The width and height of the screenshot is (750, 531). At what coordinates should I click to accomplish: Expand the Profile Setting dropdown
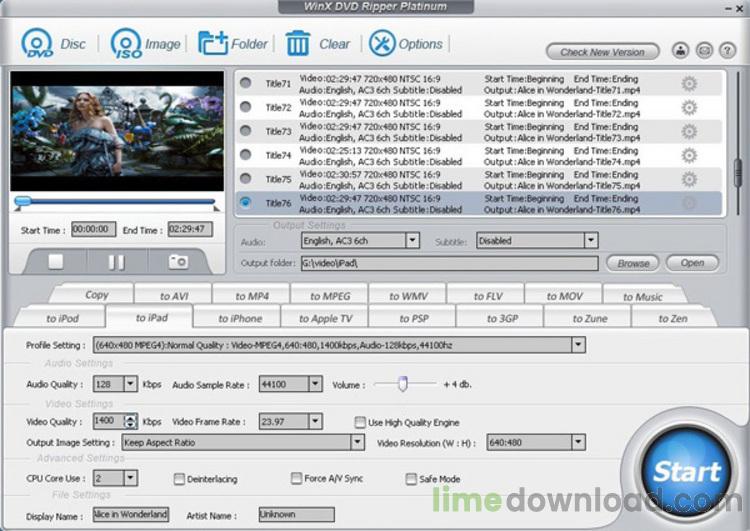point(578,345)
